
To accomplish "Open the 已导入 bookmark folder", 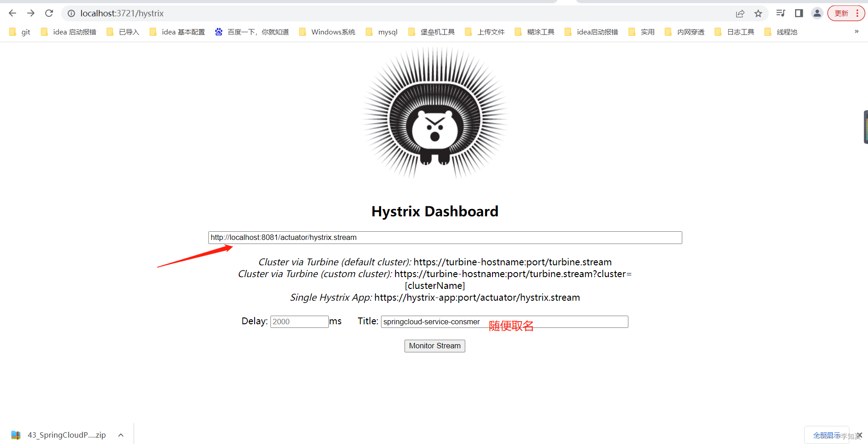I will pyautogui.click(x=123, y=32).
